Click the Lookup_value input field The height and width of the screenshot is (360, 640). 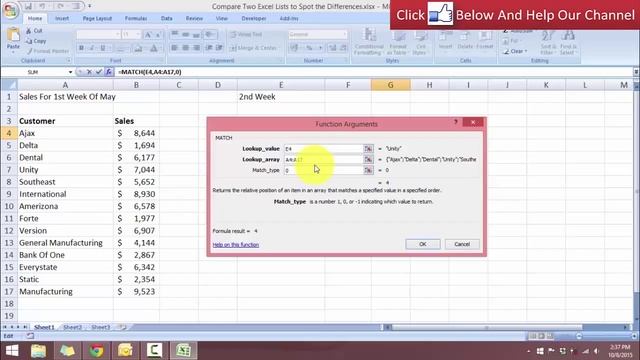[x=323, y=149]
